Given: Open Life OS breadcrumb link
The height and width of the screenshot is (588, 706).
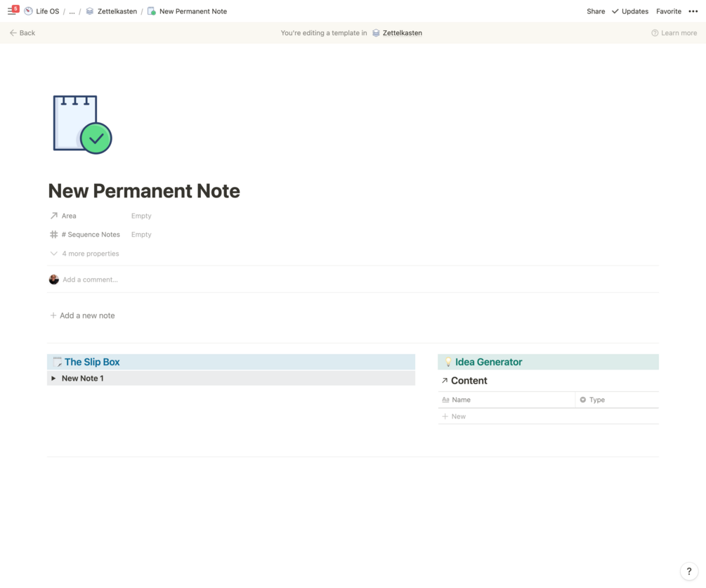Looking at the screenshot, I should 47,11.
